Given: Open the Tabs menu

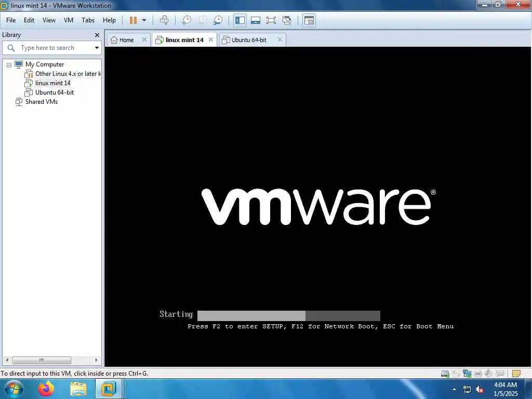Looking at the screenshot, I should click(x=88, y=20).
